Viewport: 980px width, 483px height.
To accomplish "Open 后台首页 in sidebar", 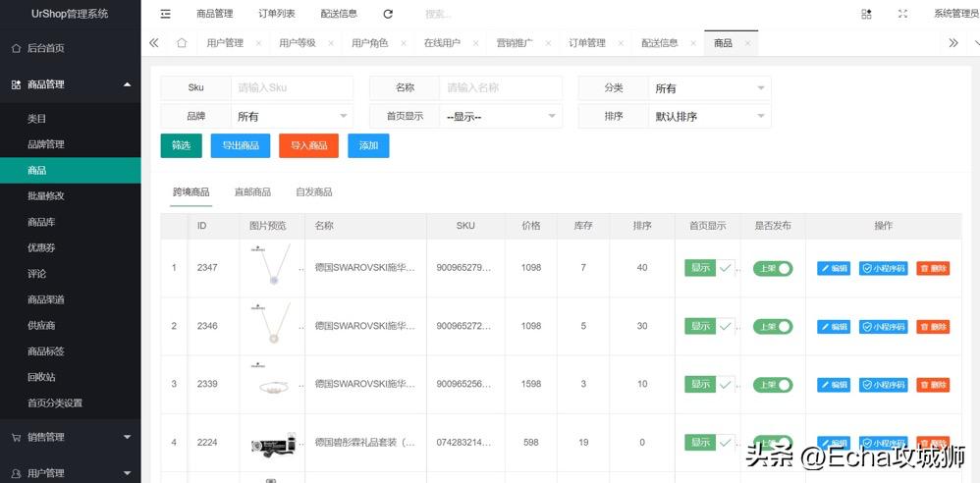I will pyautogui.click(x=71, y=48).
